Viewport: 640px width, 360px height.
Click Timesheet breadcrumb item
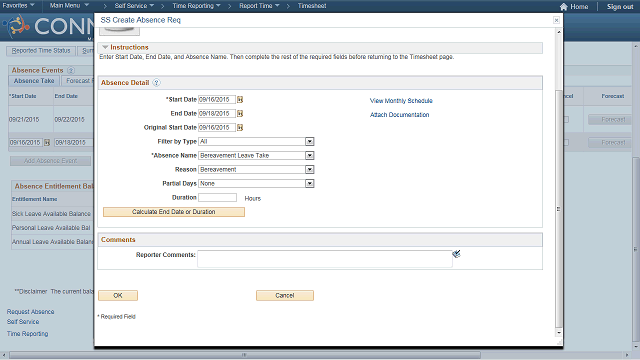coord(312,6)
